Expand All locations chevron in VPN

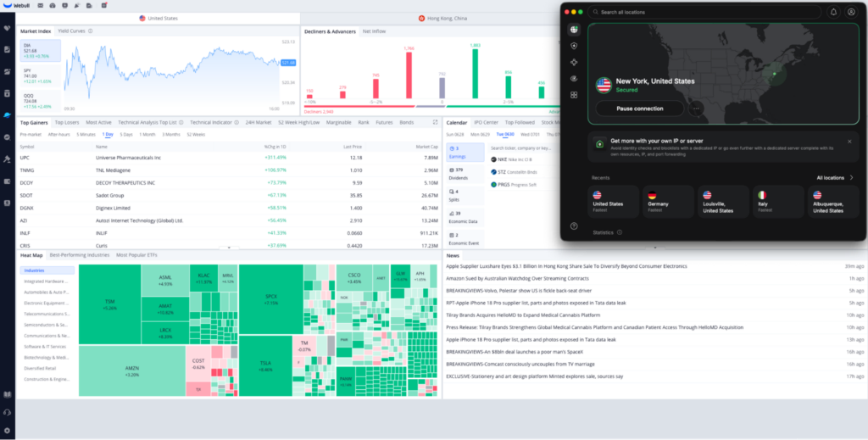pos(851,178)
